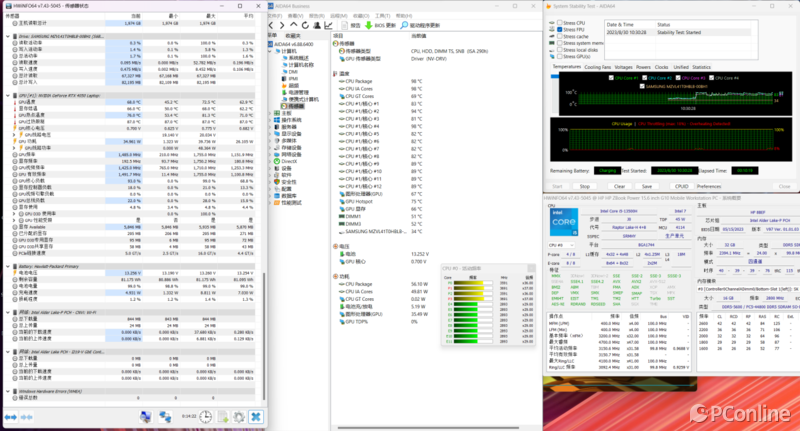Click Save button in stability test
This screenshot has height=431, width=800.
pos(647,187)
